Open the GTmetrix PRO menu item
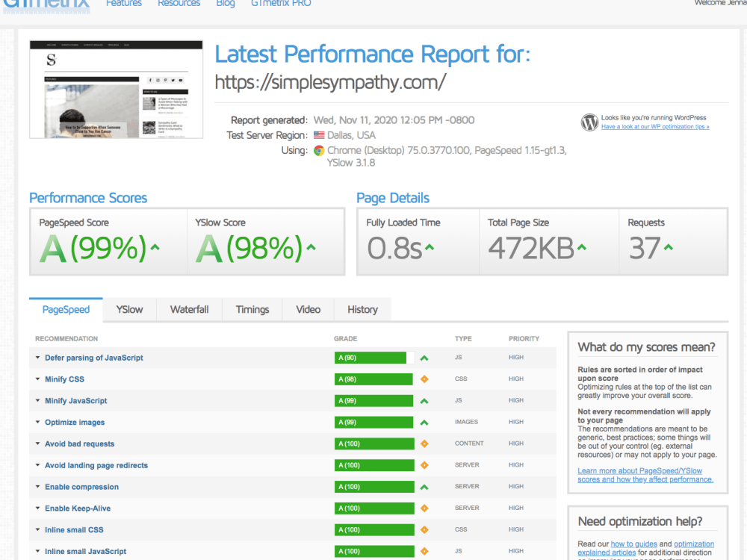Viewport: 747px width, 560px height. coord(281,3)
